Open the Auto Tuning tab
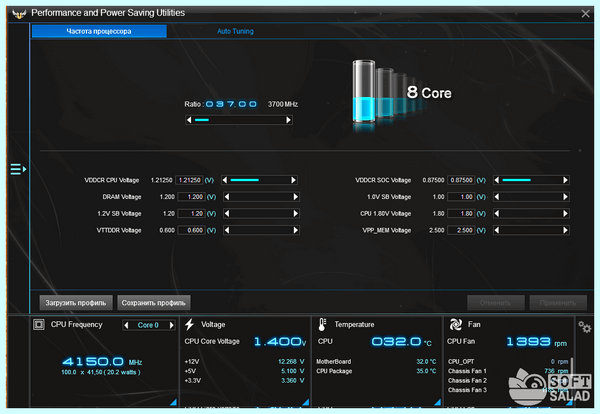Viewport: 600px width, 414px height. (x=235, y=31)
